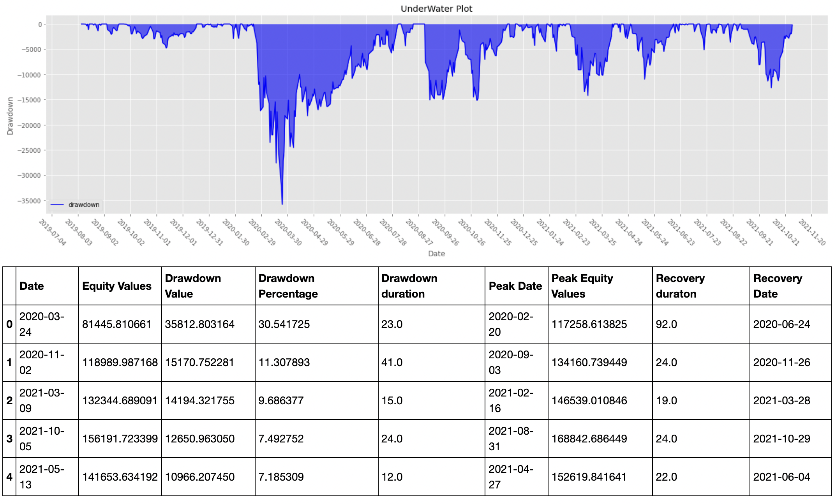Select the UnderWater Plot title
Image resolution: width=836 pixels, height=504 pixels.
[x=436, y=9]
